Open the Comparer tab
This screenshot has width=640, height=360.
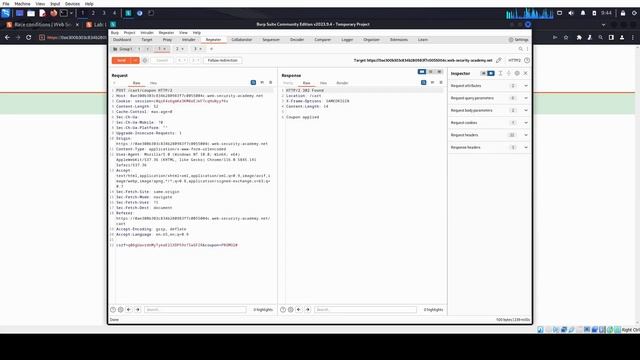322,40
